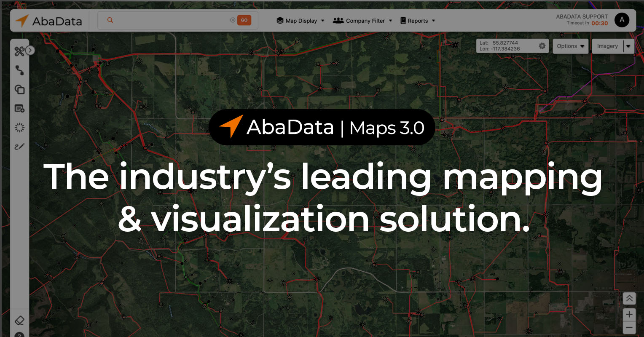Open the Map Display menu
644x337 pixels.
[x=301, y=21]
